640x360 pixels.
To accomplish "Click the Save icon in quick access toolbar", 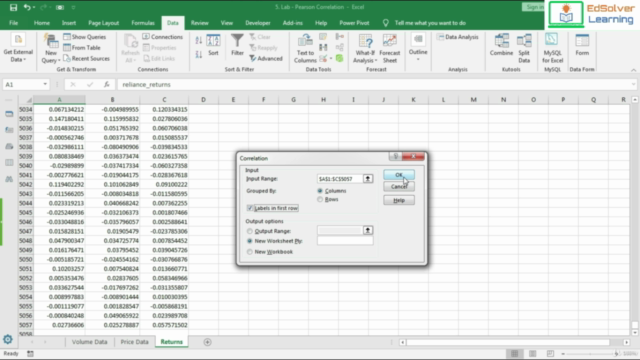I will [x=13, y=7].
